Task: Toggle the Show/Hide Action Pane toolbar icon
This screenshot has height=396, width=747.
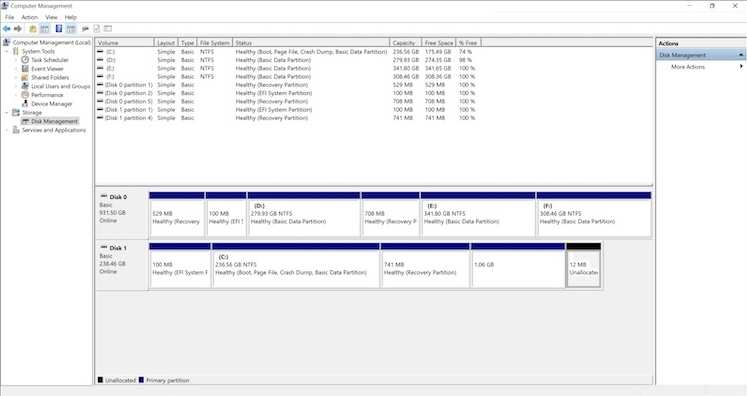Action: click(71, 29)
